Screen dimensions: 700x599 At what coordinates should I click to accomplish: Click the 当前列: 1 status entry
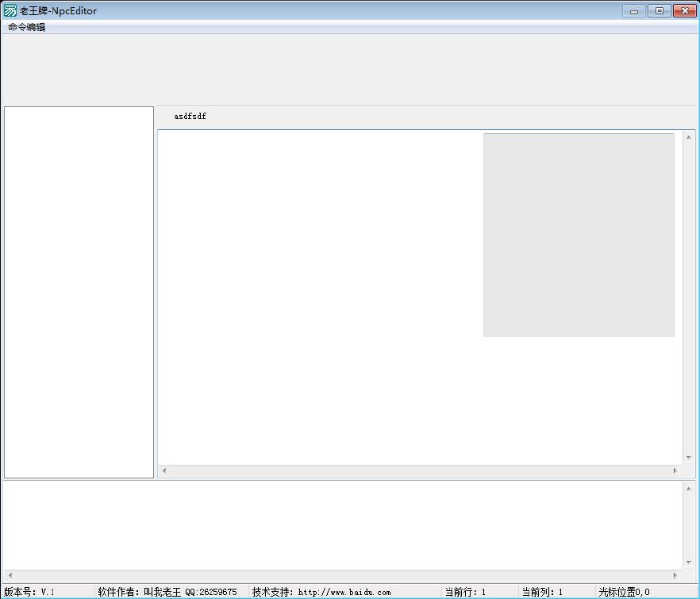pos(556,592)
